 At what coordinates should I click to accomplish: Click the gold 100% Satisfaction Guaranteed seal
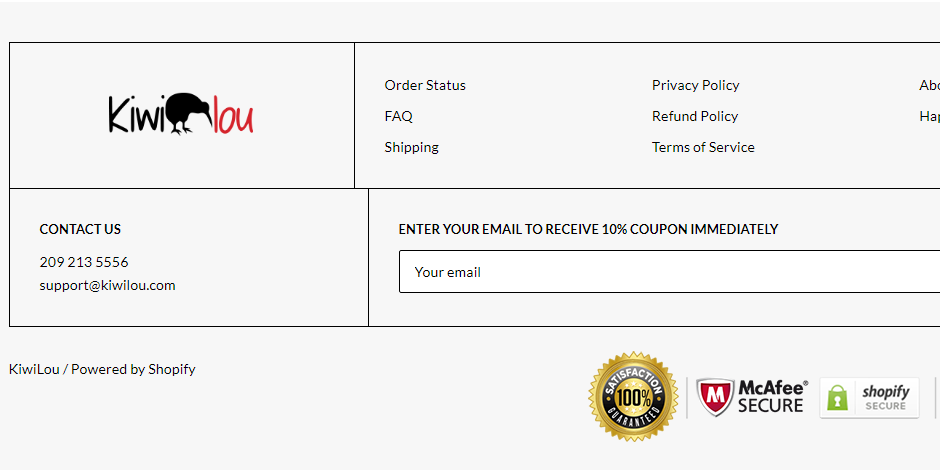click(633, 397)
